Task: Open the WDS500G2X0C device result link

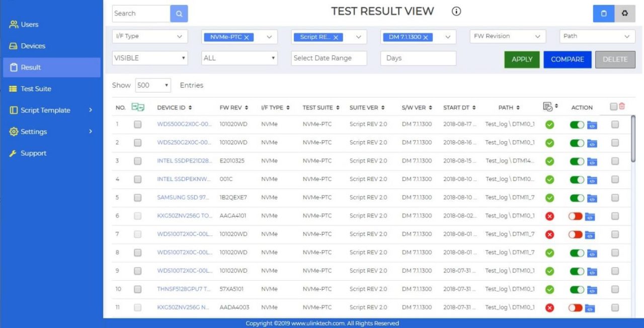Action: (x=184, y=124)
